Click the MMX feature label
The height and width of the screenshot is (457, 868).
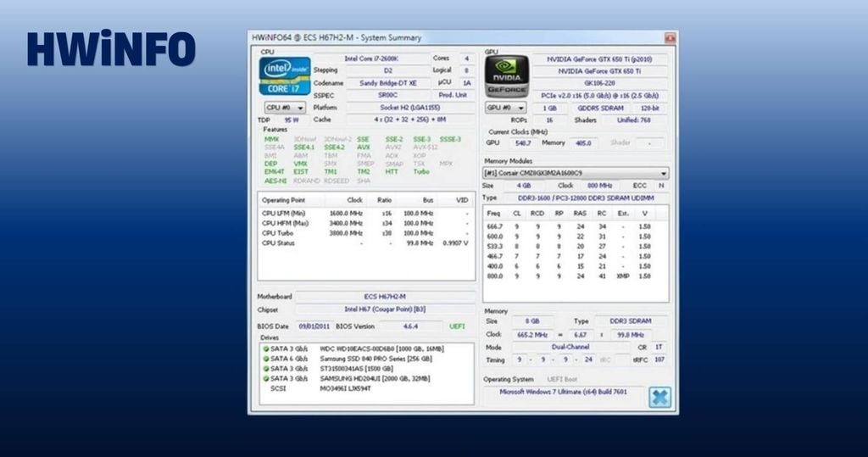[x=272, y=140]
